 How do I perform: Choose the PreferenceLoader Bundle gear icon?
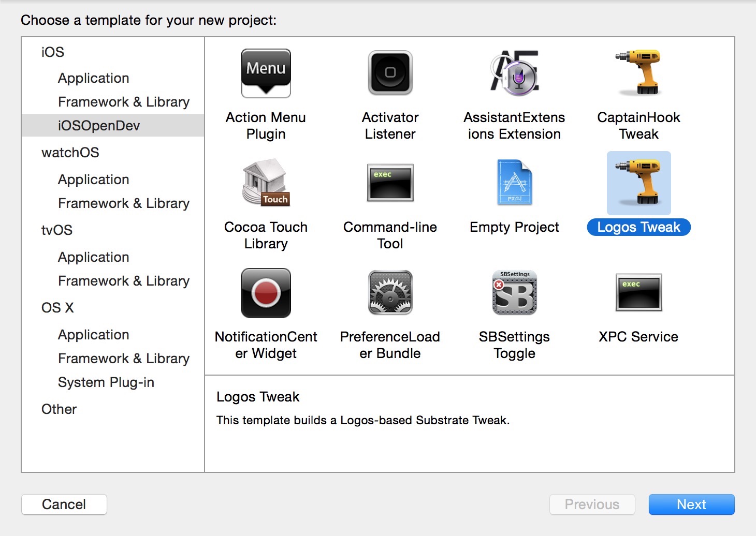pos(390,292)
